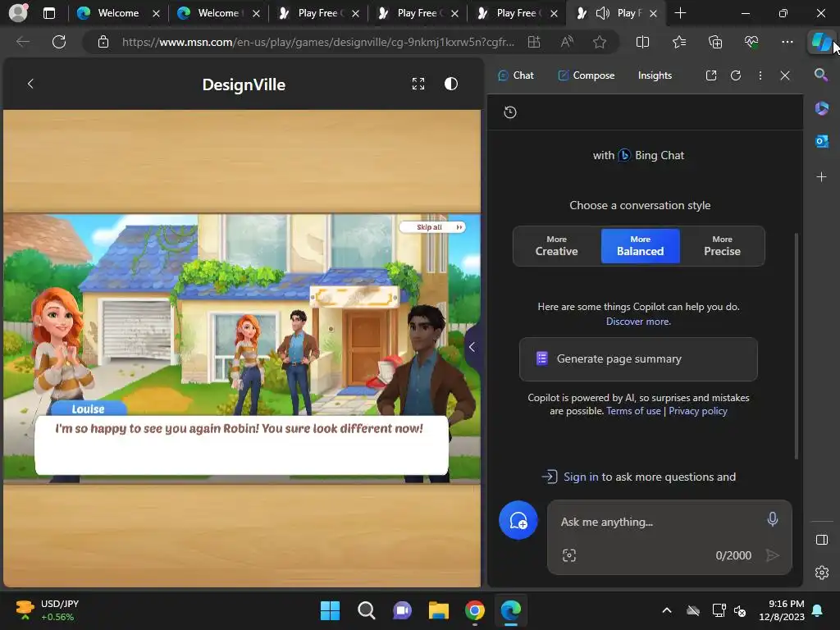840x630 pixels.
Task: Switch to the Insights tab
Action: point(655,75)
